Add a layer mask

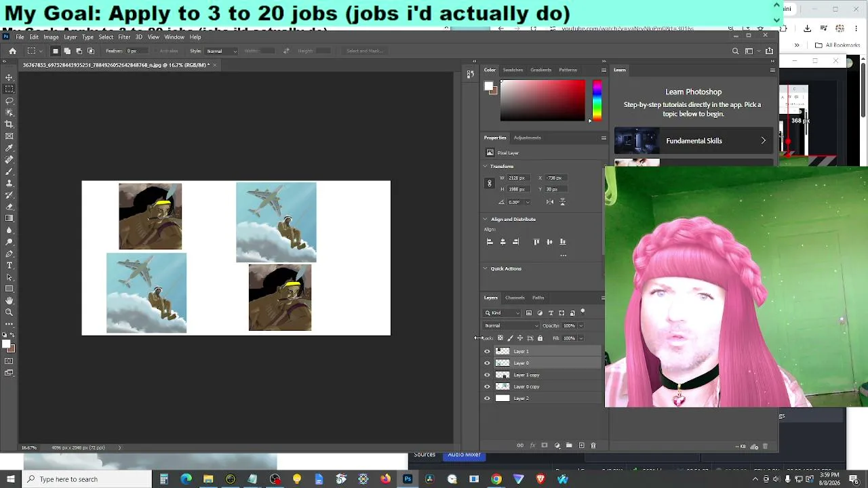[x=545, y=445]
